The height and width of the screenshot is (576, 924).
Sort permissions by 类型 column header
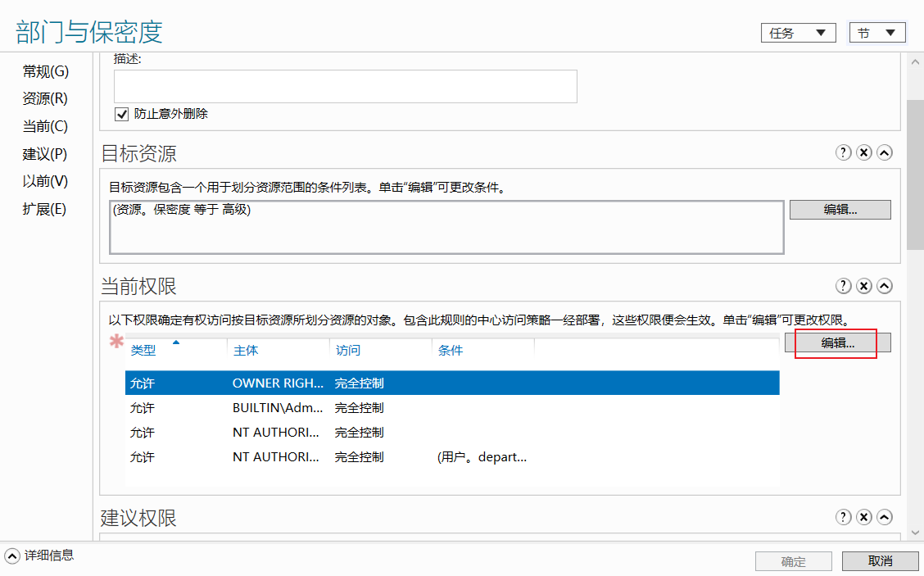tap(143, 350)
